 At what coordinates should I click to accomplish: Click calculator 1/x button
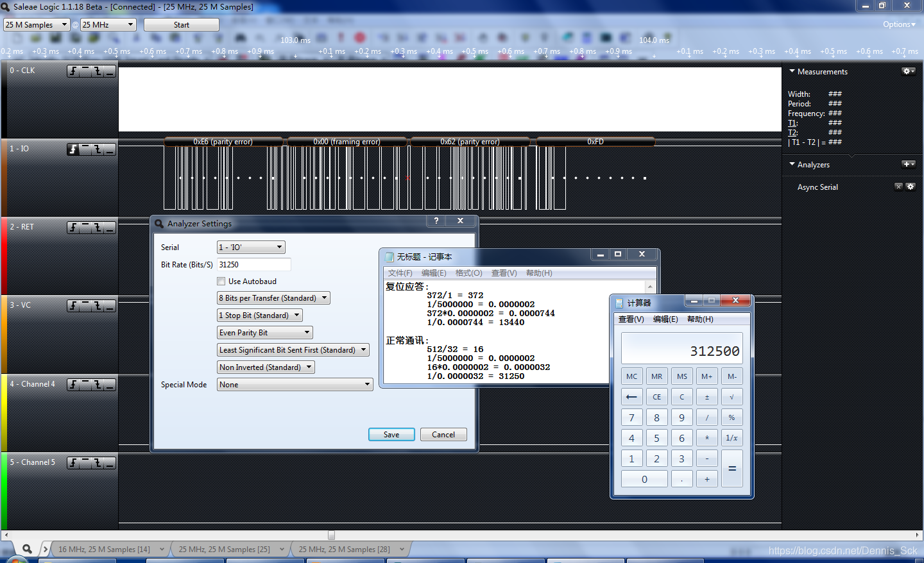pos(732,438)
